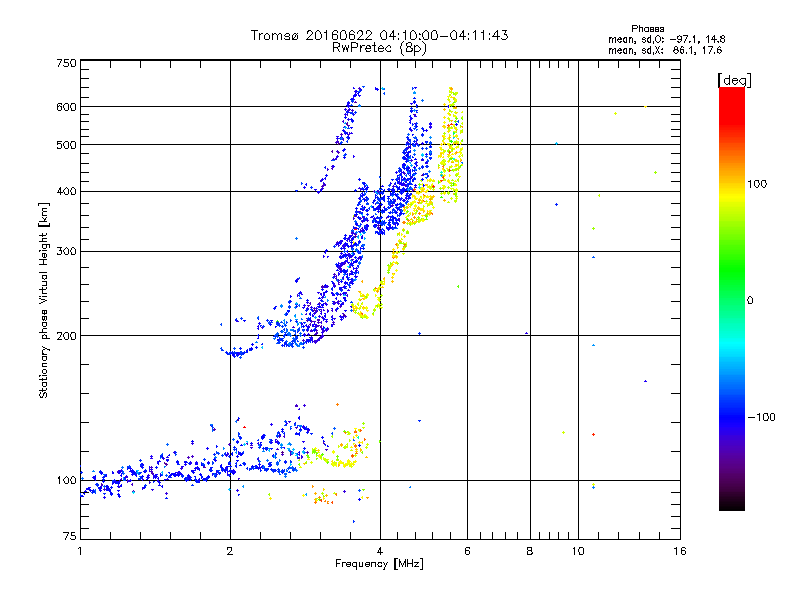Click the x-axis label '2'
Screen dimensions: 800x600
(x=230, y=551)
